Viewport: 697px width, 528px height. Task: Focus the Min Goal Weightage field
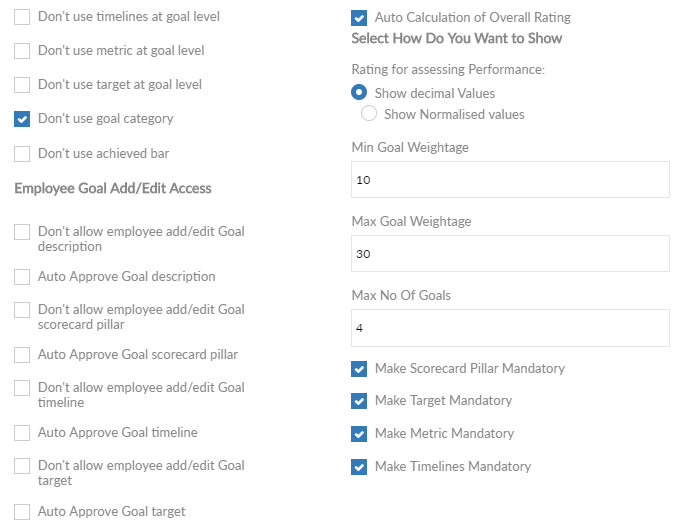click(510, 180)
